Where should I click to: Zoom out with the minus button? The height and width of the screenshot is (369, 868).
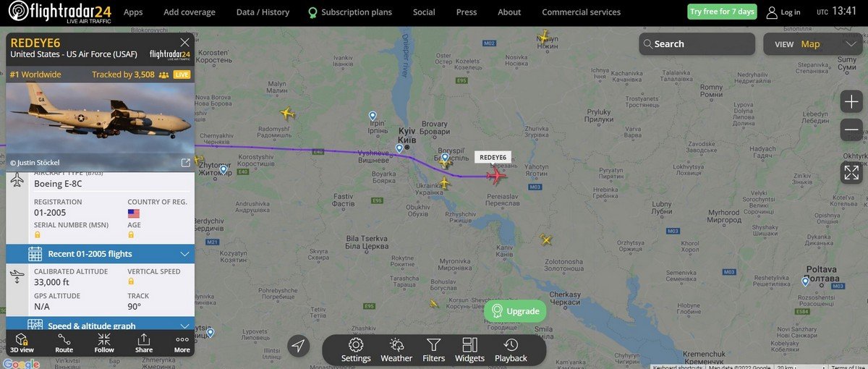[x=851, y=130]
